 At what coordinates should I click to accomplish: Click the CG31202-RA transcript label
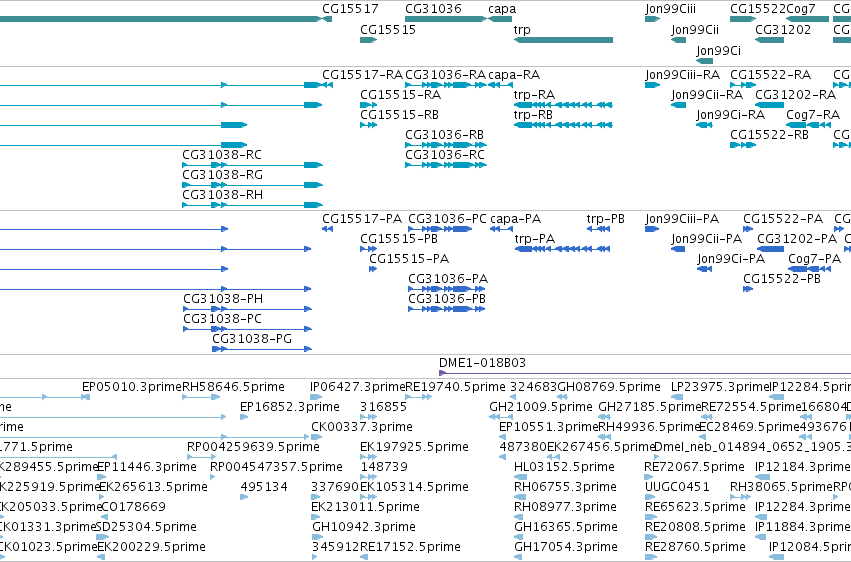(x=796, y=95)
